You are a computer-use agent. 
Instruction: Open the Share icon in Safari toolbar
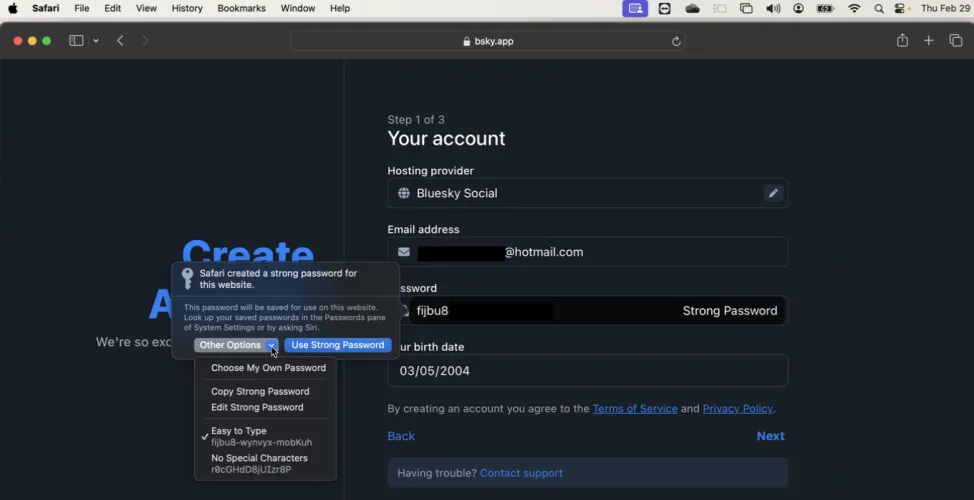[x=902, y=41]
